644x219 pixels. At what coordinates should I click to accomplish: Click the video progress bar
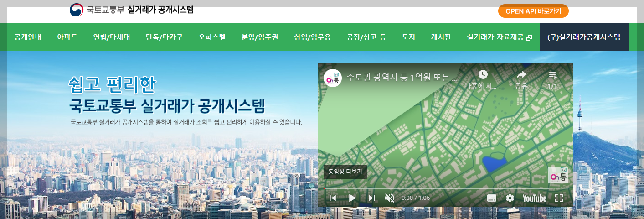[445, 188]
